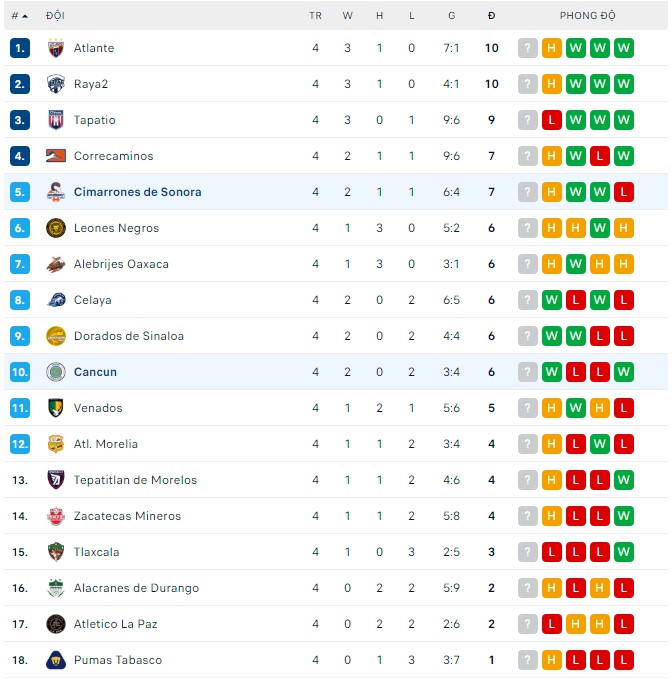Sort table by the # rank column
Viewport: 672px width, 678px height.
[19, 16]
